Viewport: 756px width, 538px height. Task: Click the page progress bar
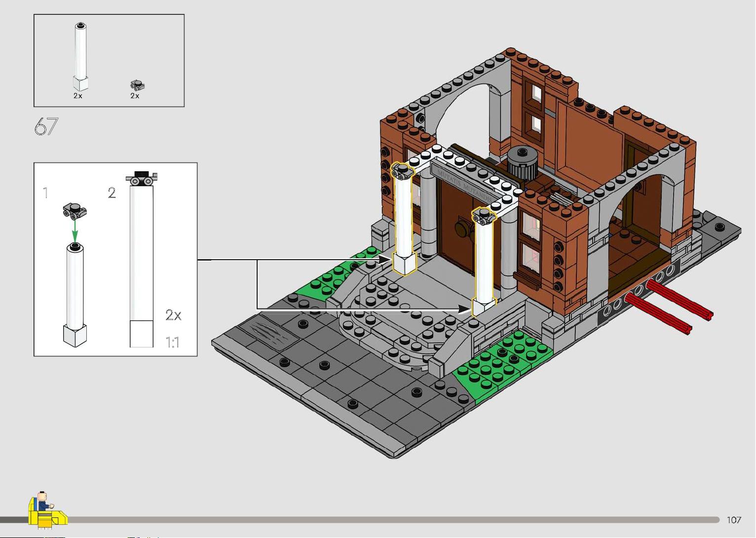tap(359, 520)
